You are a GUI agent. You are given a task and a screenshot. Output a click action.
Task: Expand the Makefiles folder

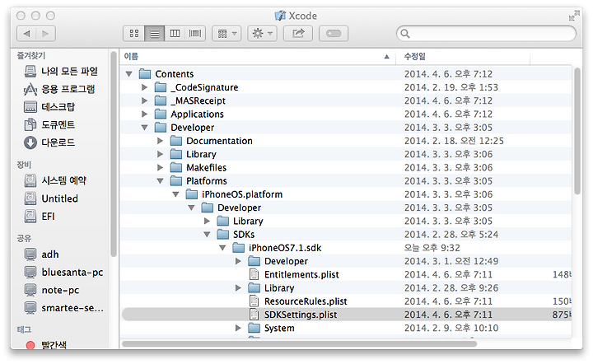click(x=160, y=167)
